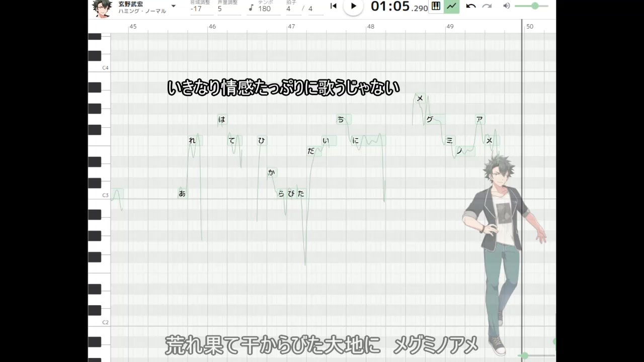Click measure 49 on the ruler

450,26
